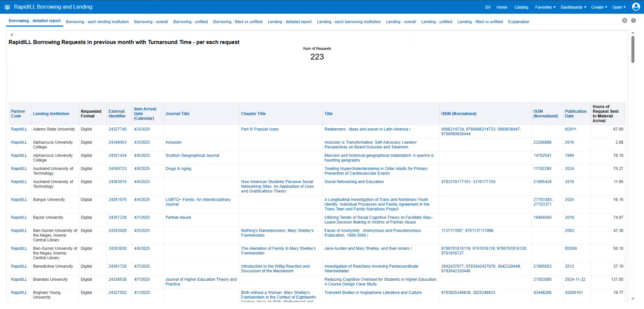Click the vertical scrollbar thumb
This screenshot has width=644, height=309.
(633, 49)
